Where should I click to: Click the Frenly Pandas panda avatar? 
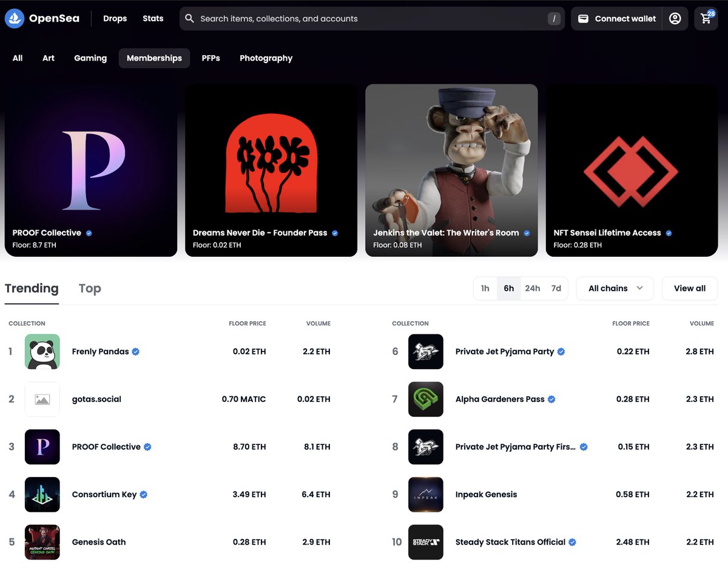click(x=42, y=351)
